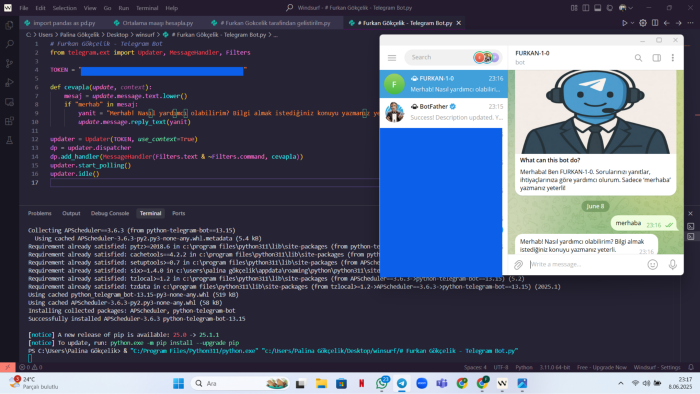
Task: Open the BotFather chat
Action: coord(444,112)
